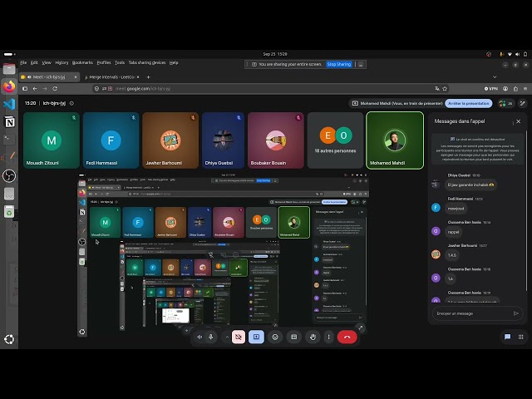
Task: Open the participants count icon
Action: click(x=505, y=103)
